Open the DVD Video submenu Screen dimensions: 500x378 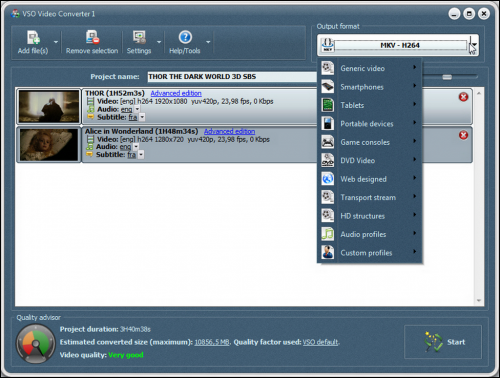[370, 161]
